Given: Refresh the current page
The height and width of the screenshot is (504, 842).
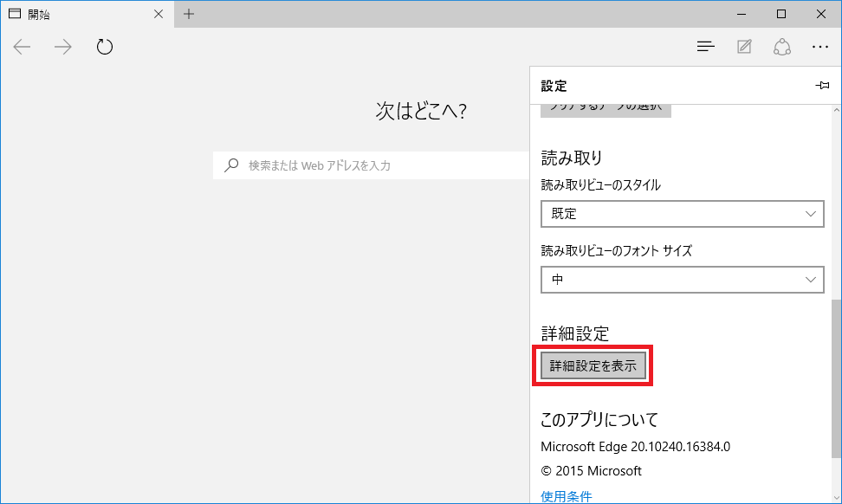Looking at the screenshot, I should click(x=105, y=47).
